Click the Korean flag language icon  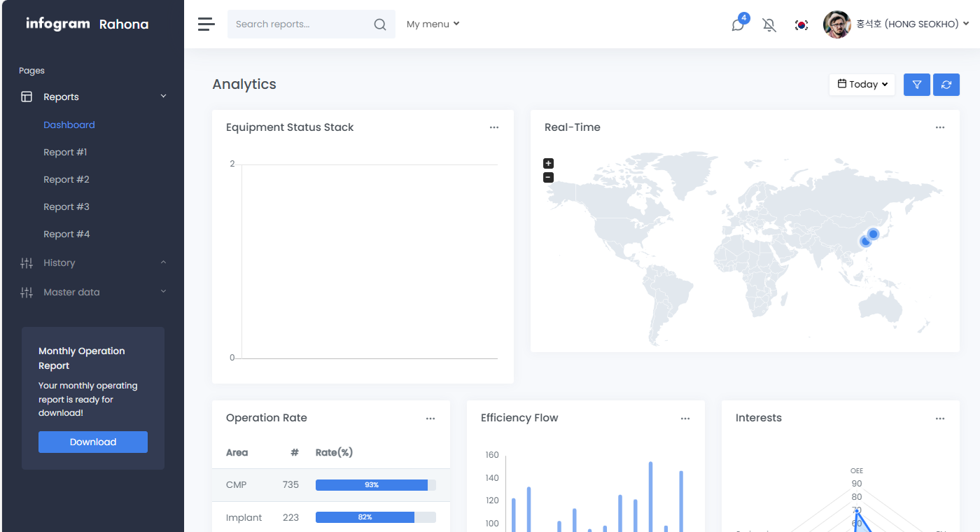(x=801, y=25)
